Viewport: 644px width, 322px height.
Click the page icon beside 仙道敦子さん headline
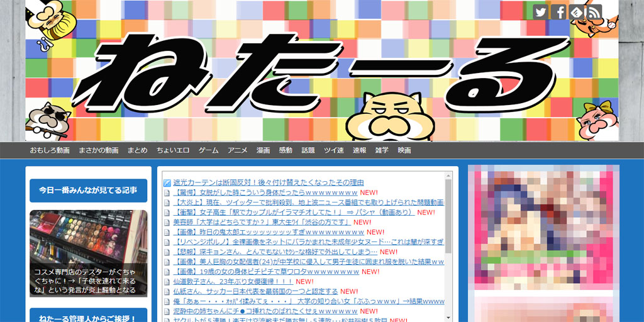click(167, 282)
